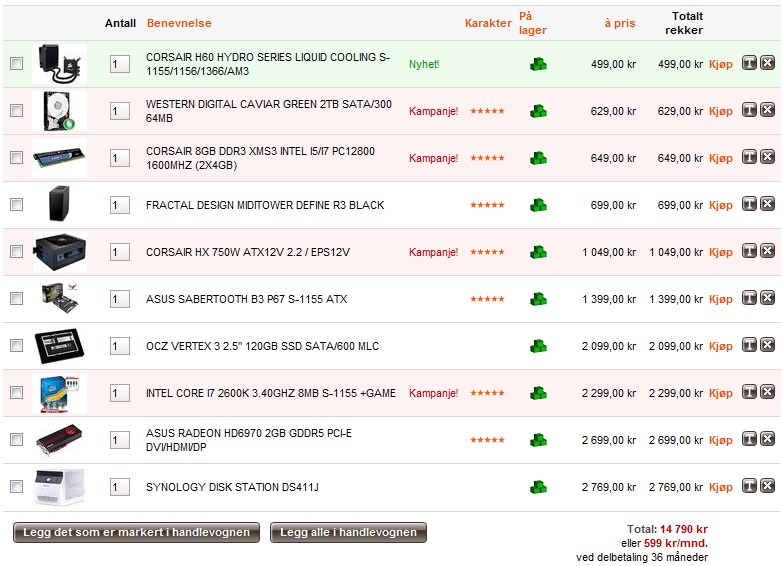Click T icon for Fractal Design row
The height and width of the screenshot is (566, 782).
749,204
